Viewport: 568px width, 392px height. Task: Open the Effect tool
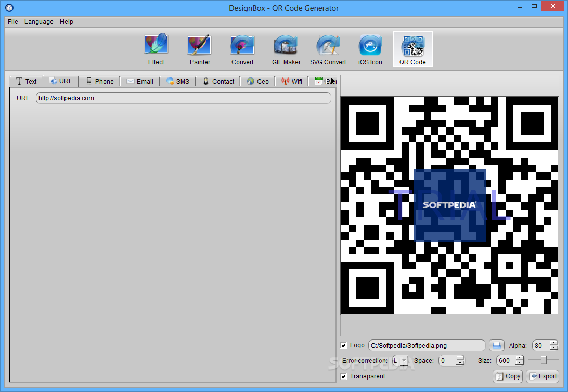156,49
